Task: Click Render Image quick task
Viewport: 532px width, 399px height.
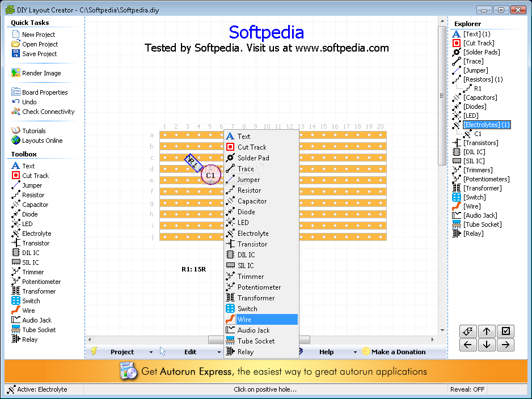Action: [36, 73]
